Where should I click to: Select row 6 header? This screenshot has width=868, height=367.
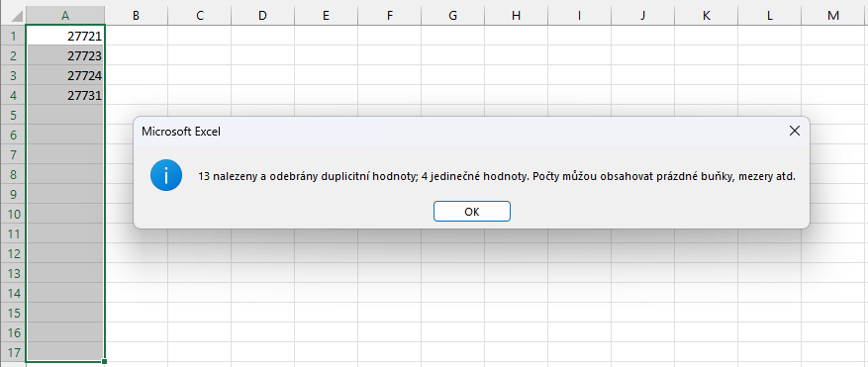tap(13, 136)
